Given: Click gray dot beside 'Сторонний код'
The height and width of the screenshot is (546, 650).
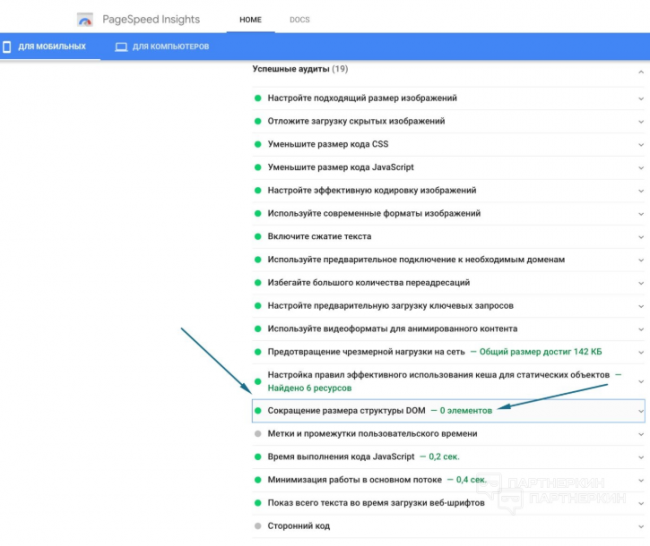Looking at the screenshot, I should point(257,526).
